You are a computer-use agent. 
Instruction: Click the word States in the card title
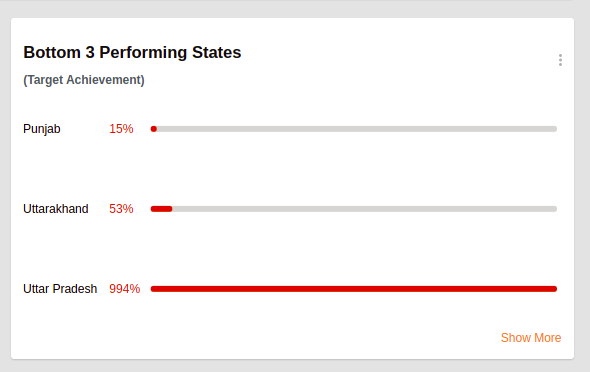tap(216, 52)
